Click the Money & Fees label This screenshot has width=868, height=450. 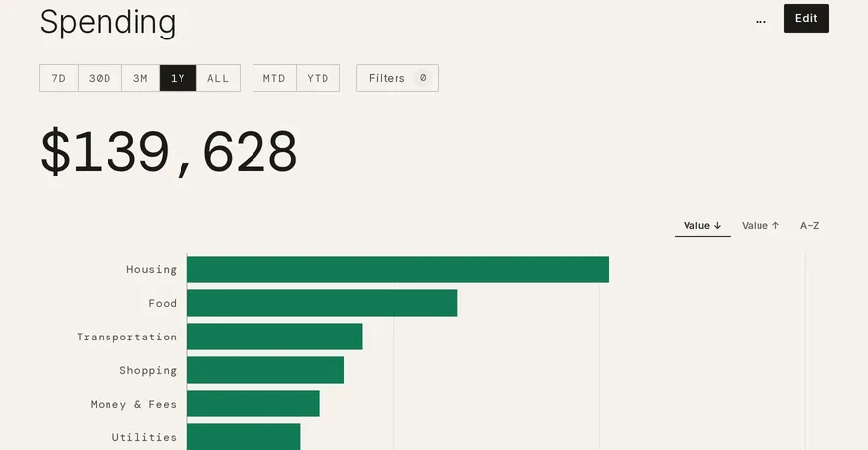133,404
